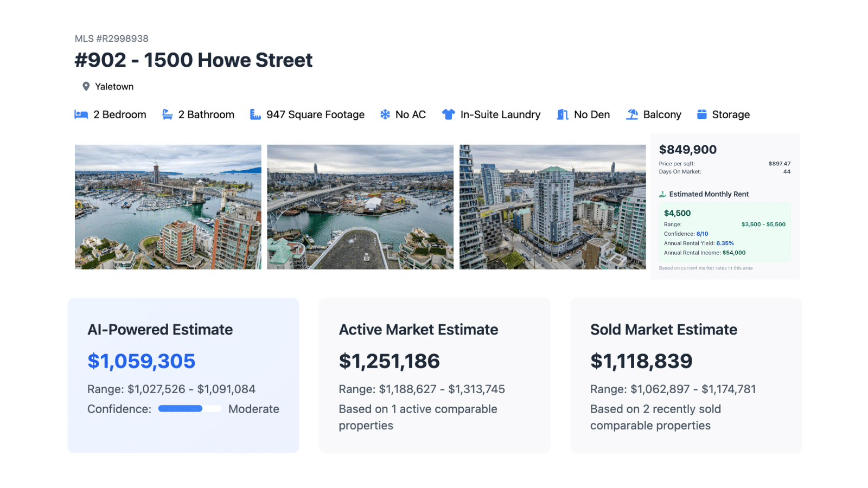Click the #902 - 1500 Howe Street title
868x488 pixels.
coord(194,60)
